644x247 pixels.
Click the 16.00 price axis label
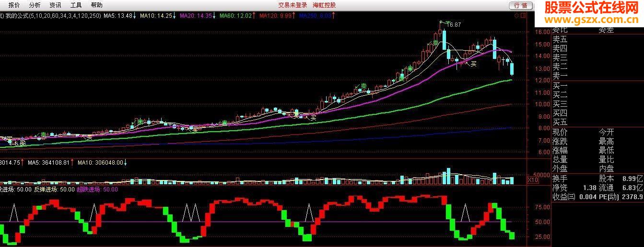point(543,33)
